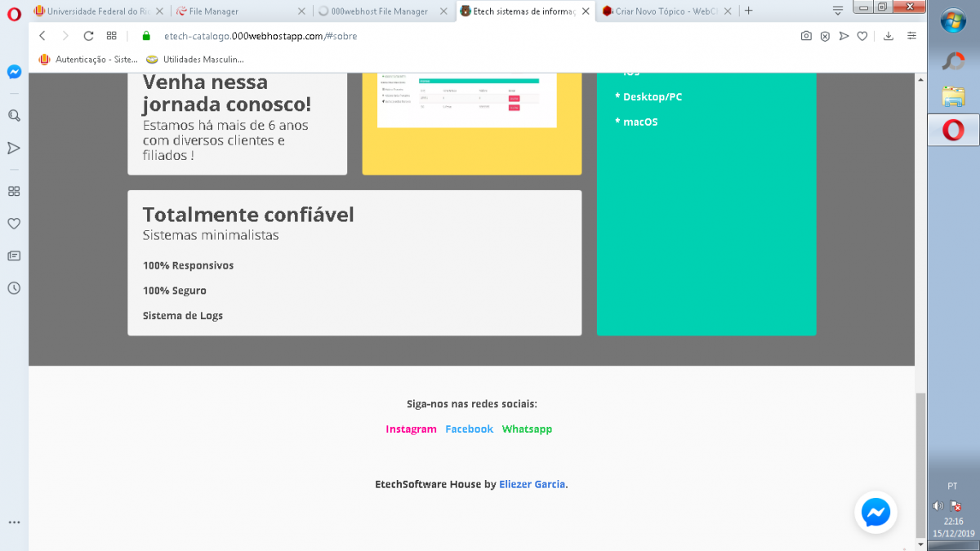Take a snapshot with the camera icon
980x551 pixels.
point(806,36)
